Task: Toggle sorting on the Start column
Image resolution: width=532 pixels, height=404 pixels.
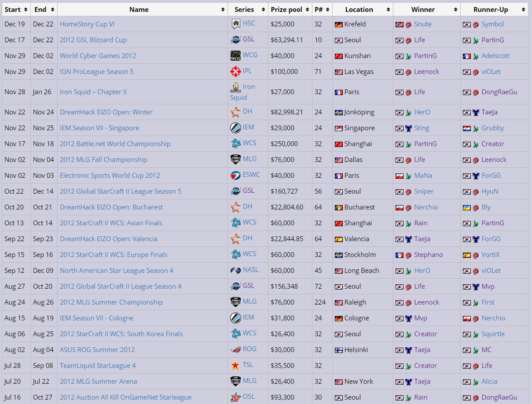Action: click(x=26, y=9)
